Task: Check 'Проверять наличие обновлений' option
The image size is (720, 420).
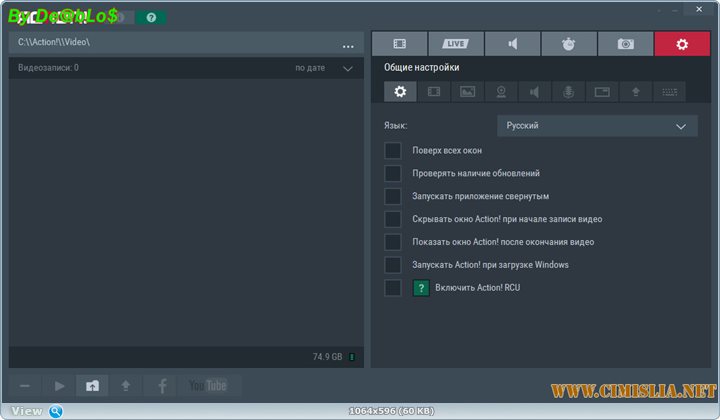Action: coord(393,173)
